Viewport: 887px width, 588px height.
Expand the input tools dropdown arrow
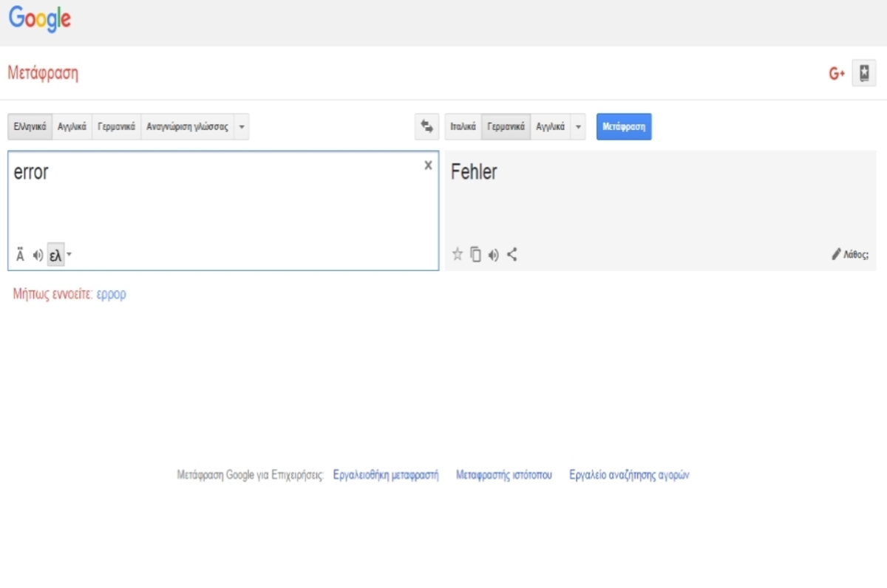(69, 256)
